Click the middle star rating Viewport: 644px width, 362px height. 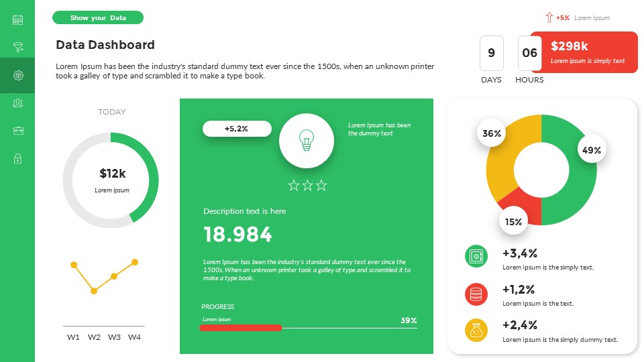pos(307,185)
